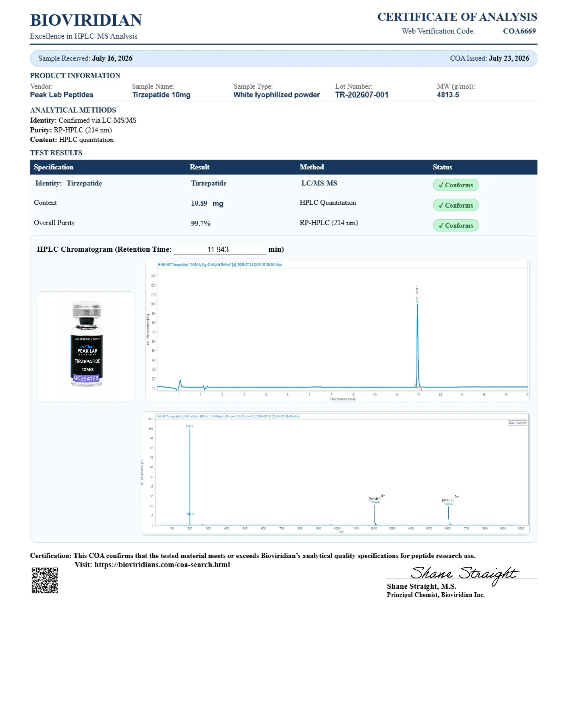The height and width of the screenshot is (728, 562).
Task: Click the Status column header
Action: (x=442, y=167)
